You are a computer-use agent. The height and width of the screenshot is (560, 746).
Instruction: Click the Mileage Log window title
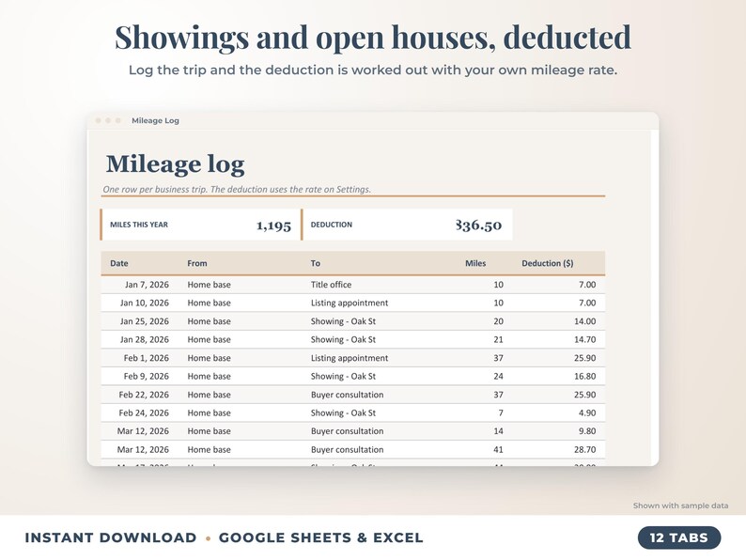tap(155, 120)
